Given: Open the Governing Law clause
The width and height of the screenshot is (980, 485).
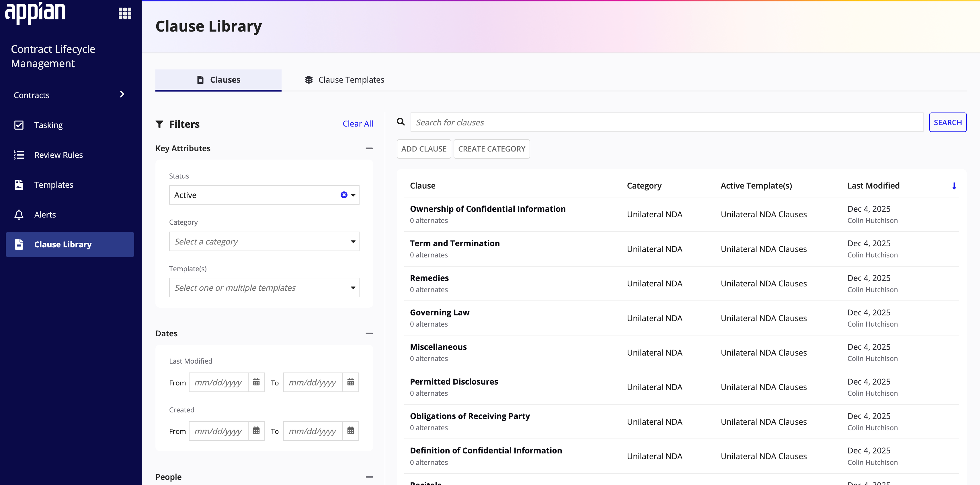Looking at the screenshot, I should [x=440, y=313].
